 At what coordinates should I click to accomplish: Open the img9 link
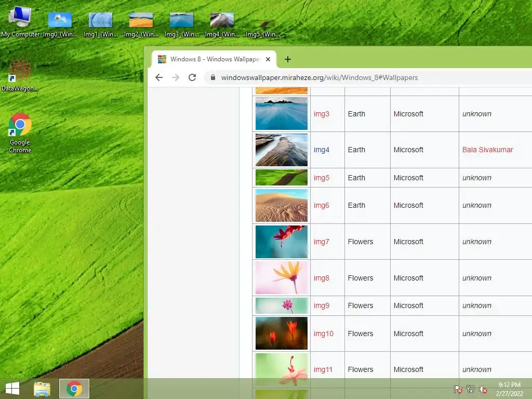click(x=321, y=305)
